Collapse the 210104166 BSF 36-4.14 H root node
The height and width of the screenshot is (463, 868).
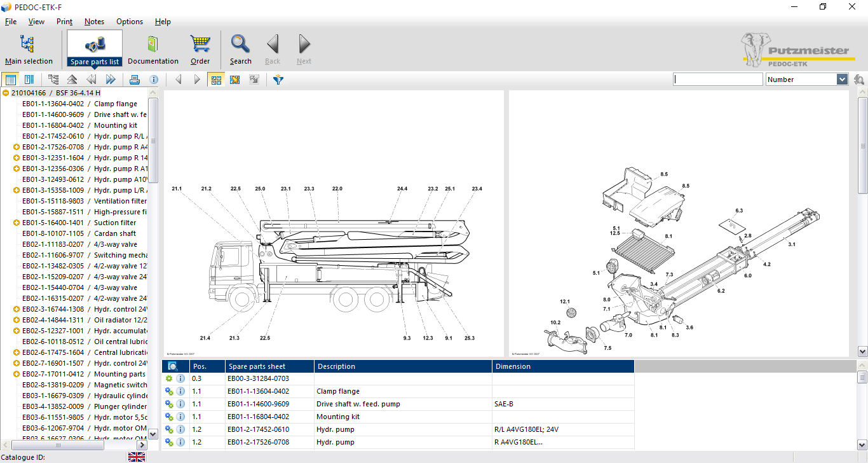click(6, 93)
